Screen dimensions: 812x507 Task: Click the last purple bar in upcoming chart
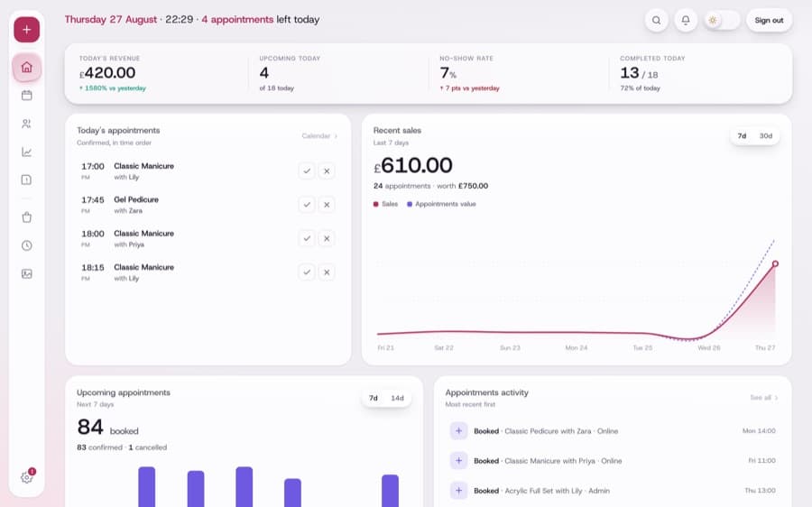pyautogui.click(x=390, y=491)
